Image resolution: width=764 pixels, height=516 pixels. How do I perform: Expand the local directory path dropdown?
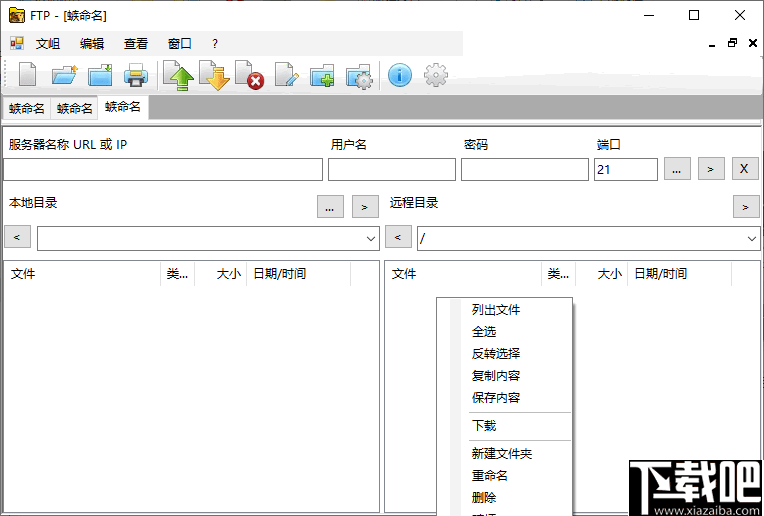(370, 239)
